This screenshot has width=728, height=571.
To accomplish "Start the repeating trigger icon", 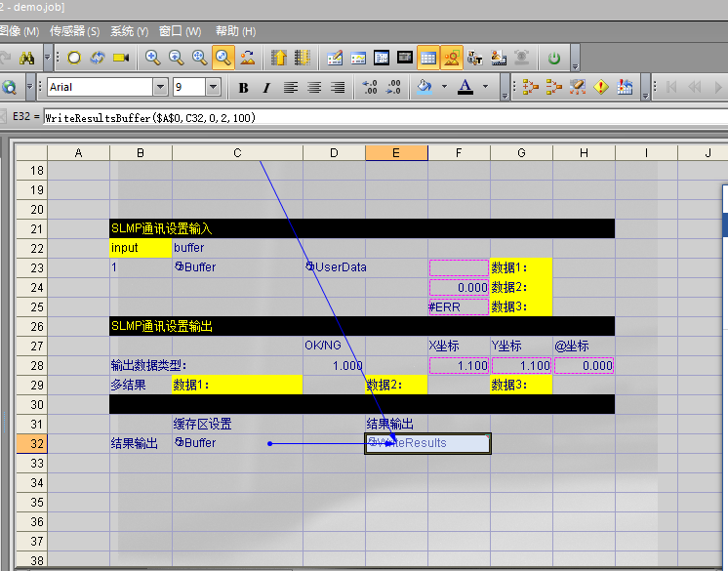I will click(98, 58).
